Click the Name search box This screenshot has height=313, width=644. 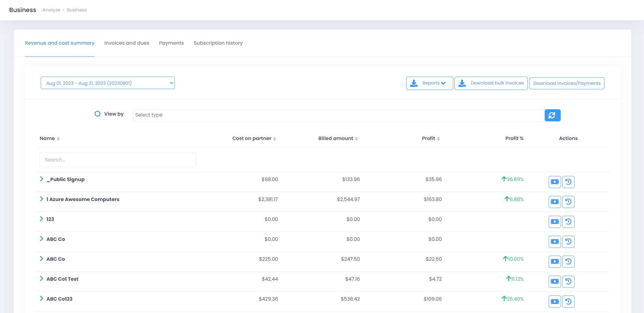coord(118,160)
